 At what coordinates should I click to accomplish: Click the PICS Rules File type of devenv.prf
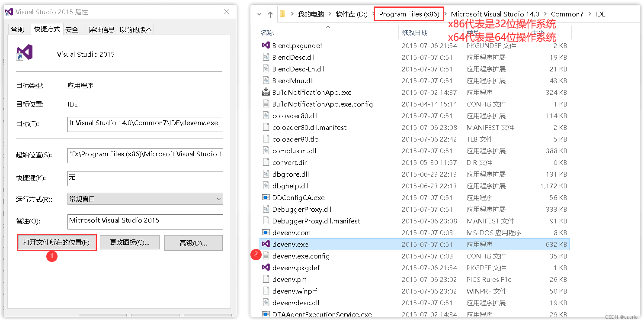coord(489,279)
